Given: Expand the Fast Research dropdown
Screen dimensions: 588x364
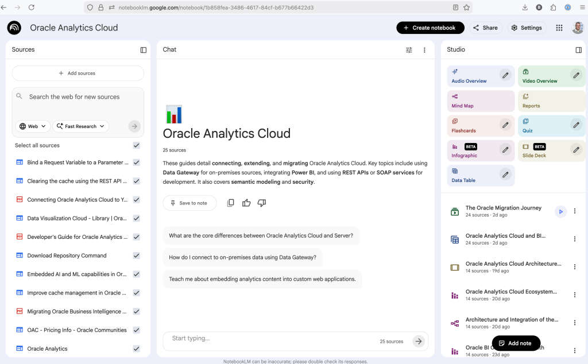Looking at the screenshot, I should click(x=80, y=126).
